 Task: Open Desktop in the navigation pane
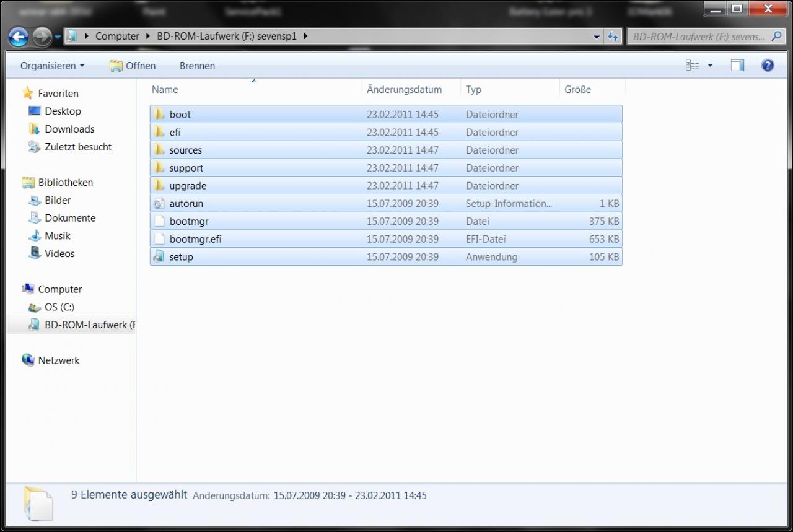click(x=63, y=111)
